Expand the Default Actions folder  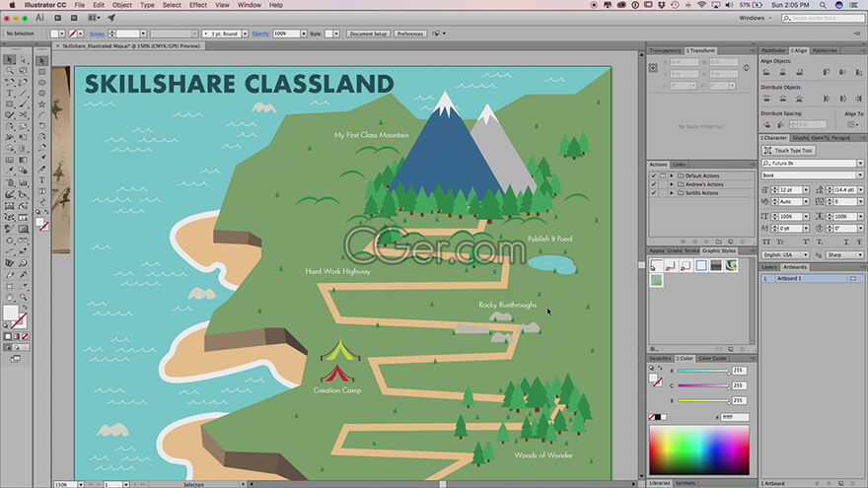(x=672, y=175)
